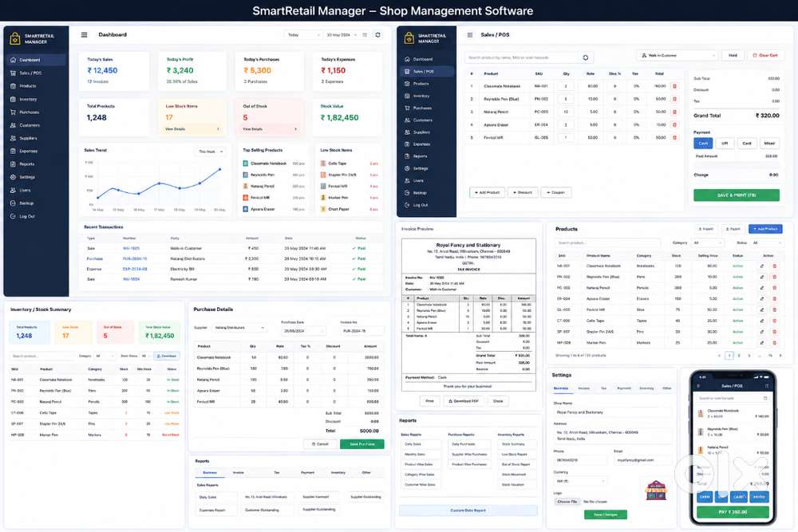The width and height of the screenshot is (798, 532).
Task: Click the calendar icon next to the 30 May 2024 date
Action: click(x=365, y=35)
